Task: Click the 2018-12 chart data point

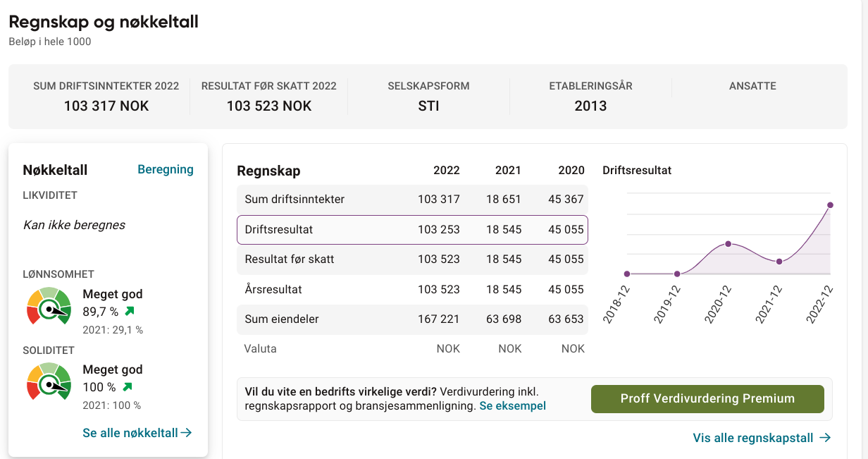Action: pyautogui.click(x=626, y=274)
